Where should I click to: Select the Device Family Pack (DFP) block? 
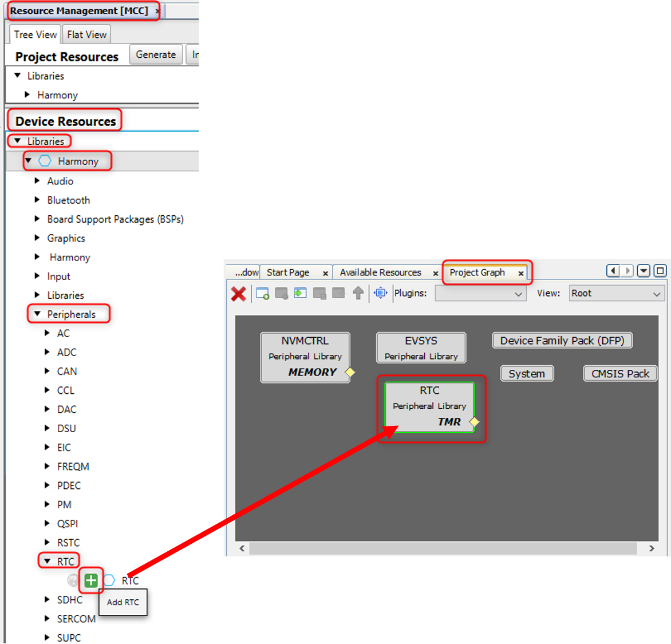[562, 341]
